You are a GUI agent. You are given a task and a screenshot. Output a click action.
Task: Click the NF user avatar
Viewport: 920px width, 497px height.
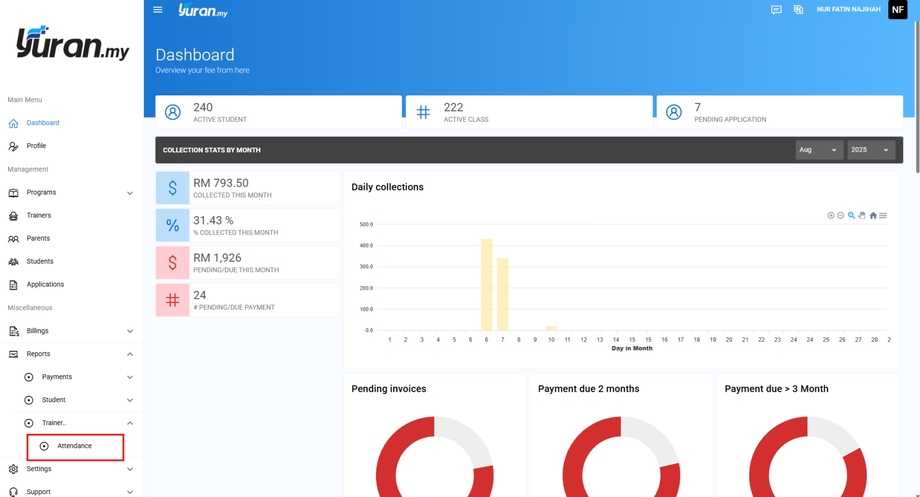898,9
